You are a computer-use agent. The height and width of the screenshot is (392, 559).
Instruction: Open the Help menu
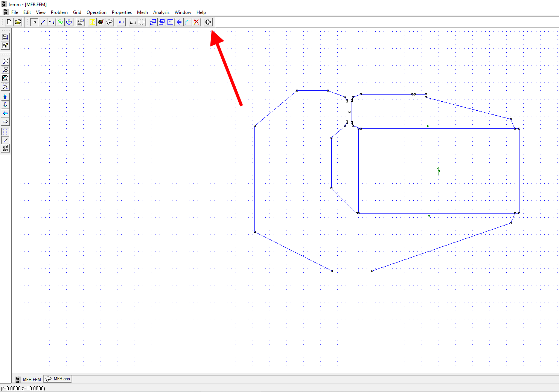click(x=201, y=12)
